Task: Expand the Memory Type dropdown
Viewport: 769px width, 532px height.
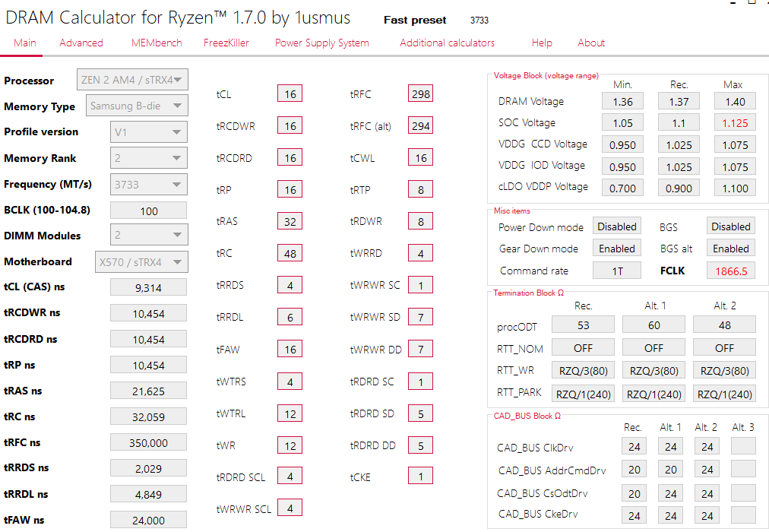Action: coord(137,106)
